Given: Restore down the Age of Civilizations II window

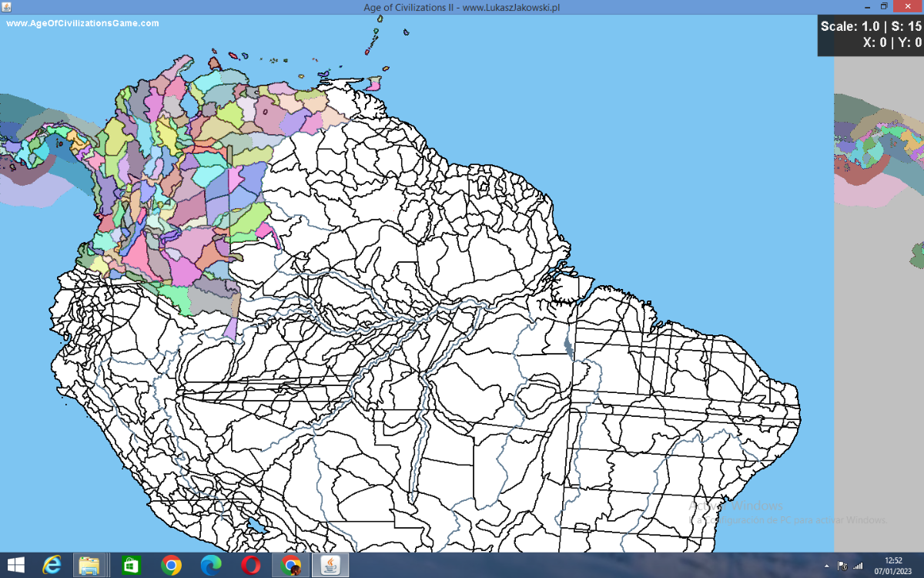Looking at the screenshot, I should coord(884,6).
